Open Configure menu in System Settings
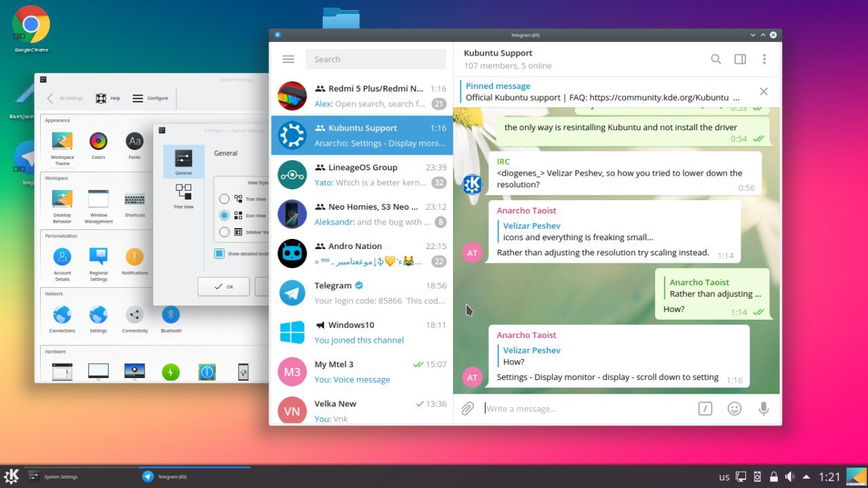The image size is (868, 488). 150,98
